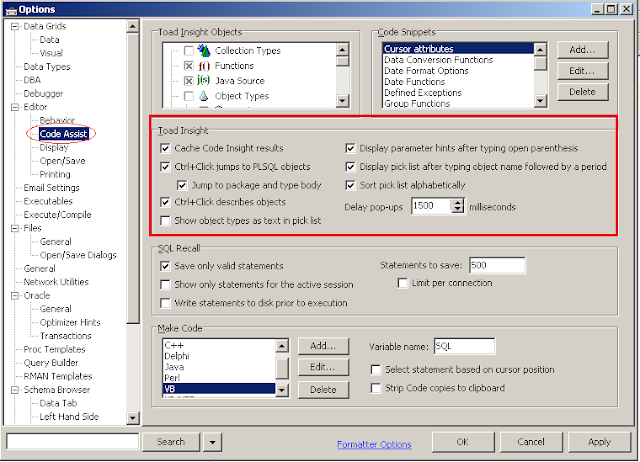This screenshot has width=640, height=462.
Task: Collapse the Schema Browser tree node
Action: 15,390
